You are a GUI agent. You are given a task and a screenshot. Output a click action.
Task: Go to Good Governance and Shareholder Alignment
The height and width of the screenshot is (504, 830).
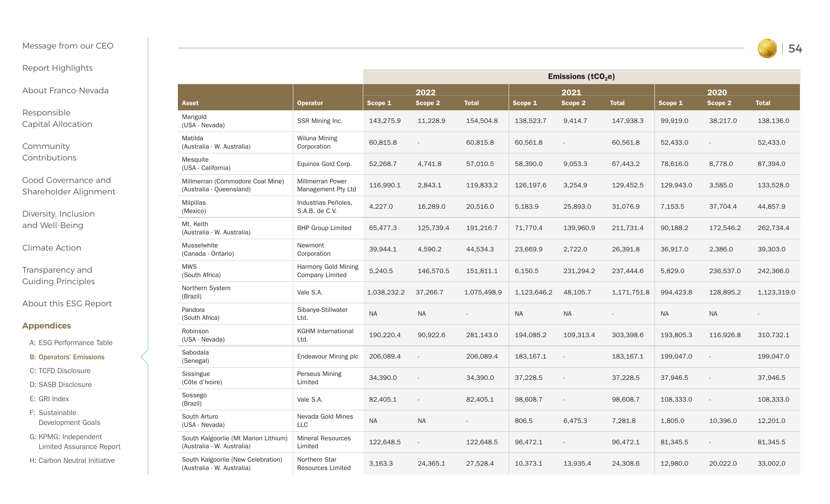point(69,186)
